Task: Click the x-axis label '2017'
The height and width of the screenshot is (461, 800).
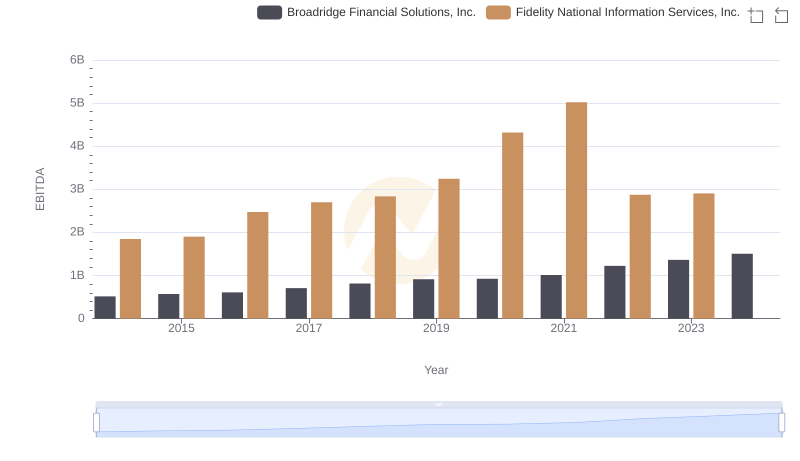Action: click(x=309, y=328)
